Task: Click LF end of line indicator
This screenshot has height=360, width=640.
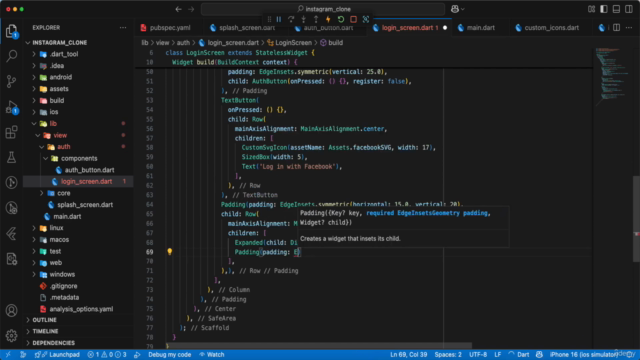Action: [x=498, y=355]
